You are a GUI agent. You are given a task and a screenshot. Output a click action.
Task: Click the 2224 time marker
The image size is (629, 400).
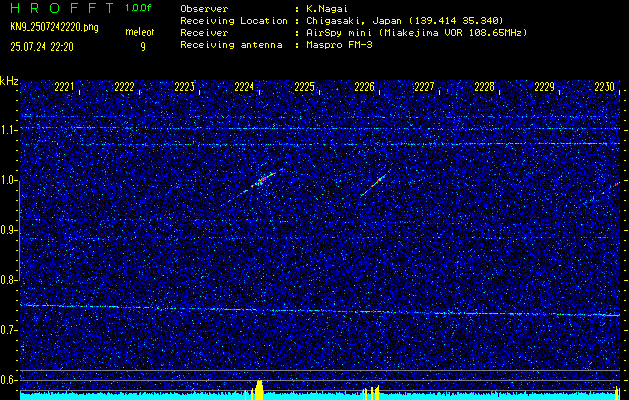click(x=244, y=87)
